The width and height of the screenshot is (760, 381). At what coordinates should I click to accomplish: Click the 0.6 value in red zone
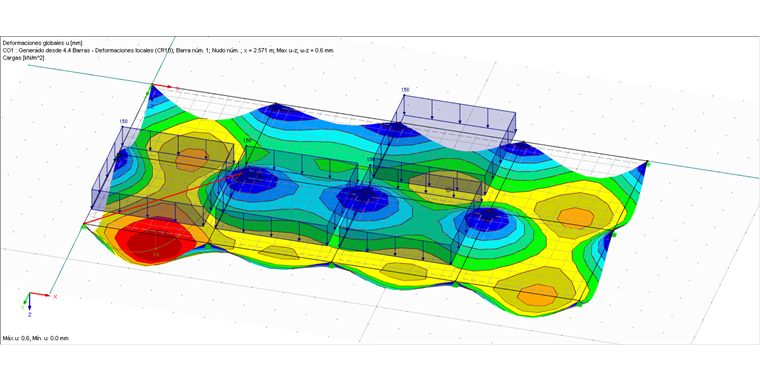[x=156, y=254]
